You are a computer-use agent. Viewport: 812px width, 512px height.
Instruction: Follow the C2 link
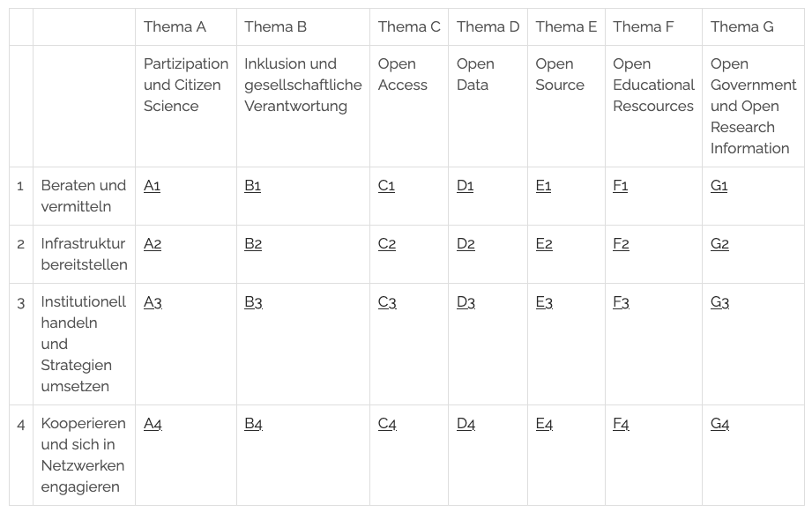click(x=387, y=244)
